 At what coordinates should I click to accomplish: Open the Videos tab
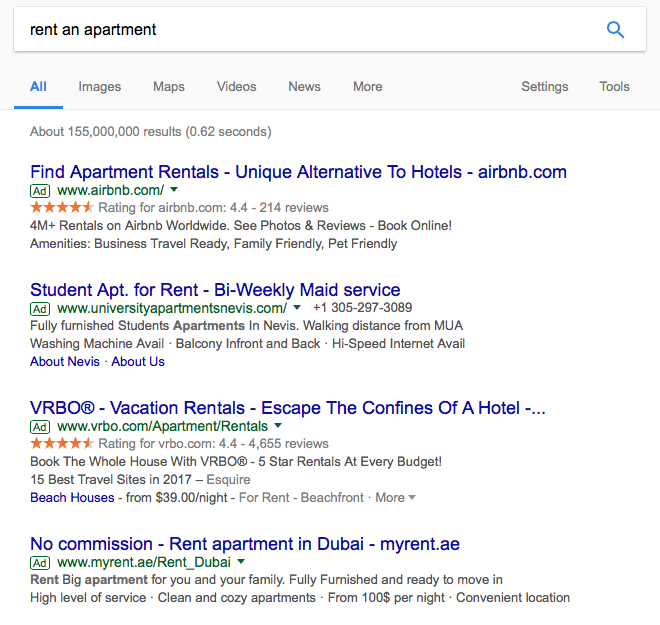pos(237,87)
